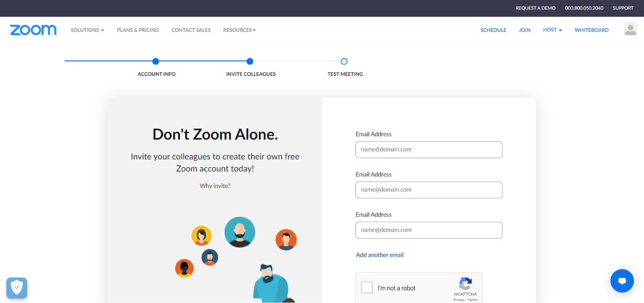Expand the Solutions dropdown
644x303 pixels.
tap(87, 30)
